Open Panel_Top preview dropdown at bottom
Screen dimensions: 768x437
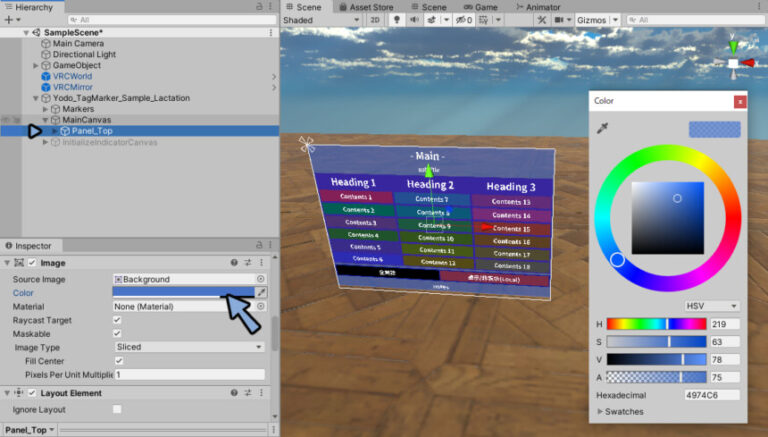tap(29, 430)
